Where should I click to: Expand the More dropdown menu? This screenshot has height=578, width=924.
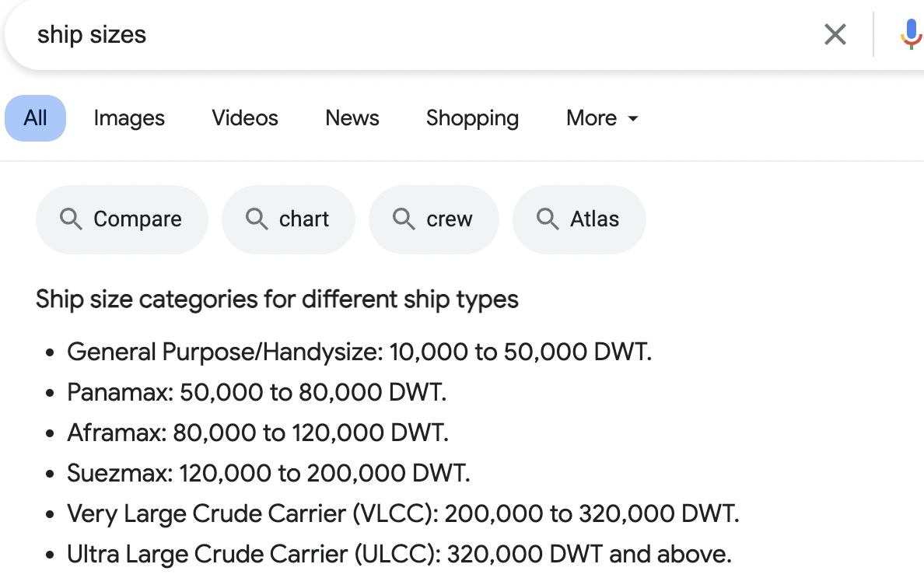pos(602,118)
